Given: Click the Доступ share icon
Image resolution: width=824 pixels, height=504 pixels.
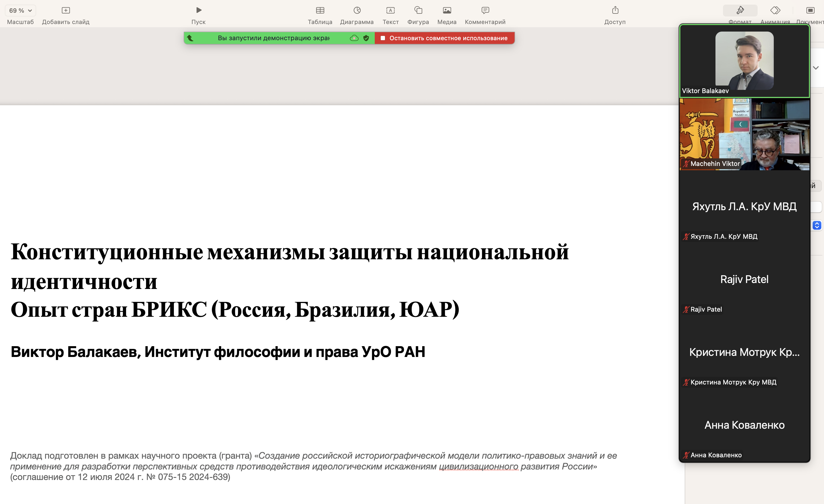Looking at the screenshot, I should tap(615, 10).
